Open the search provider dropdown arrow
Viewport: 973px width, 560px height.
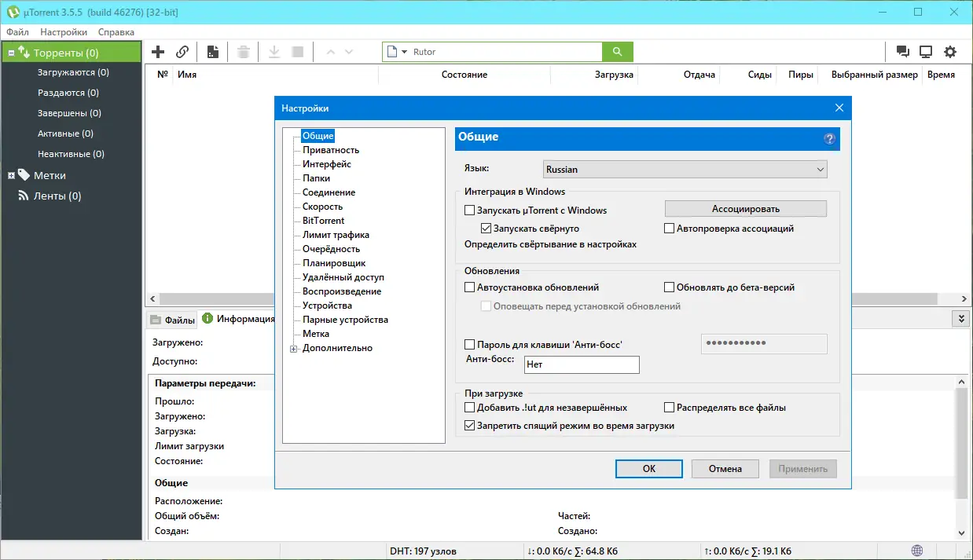(x=404, y=52)
